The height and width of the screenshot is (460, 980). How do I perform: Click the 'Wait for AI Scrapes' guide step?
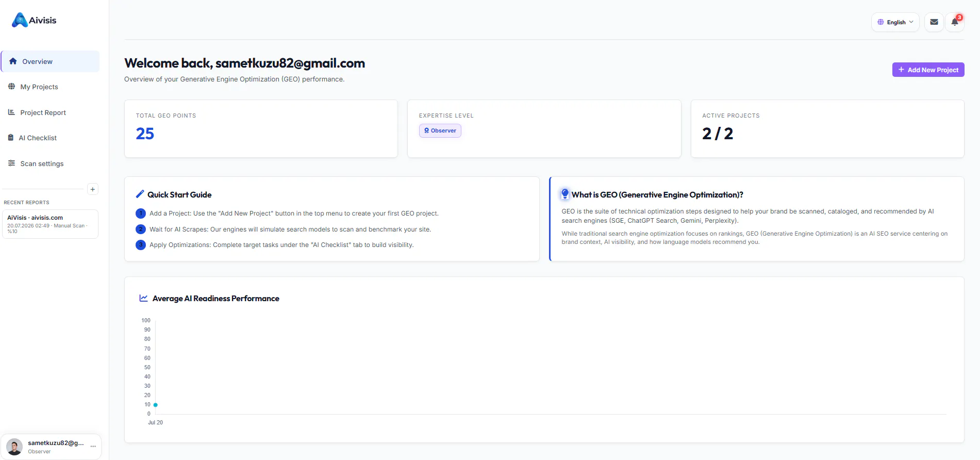point(290,229)
